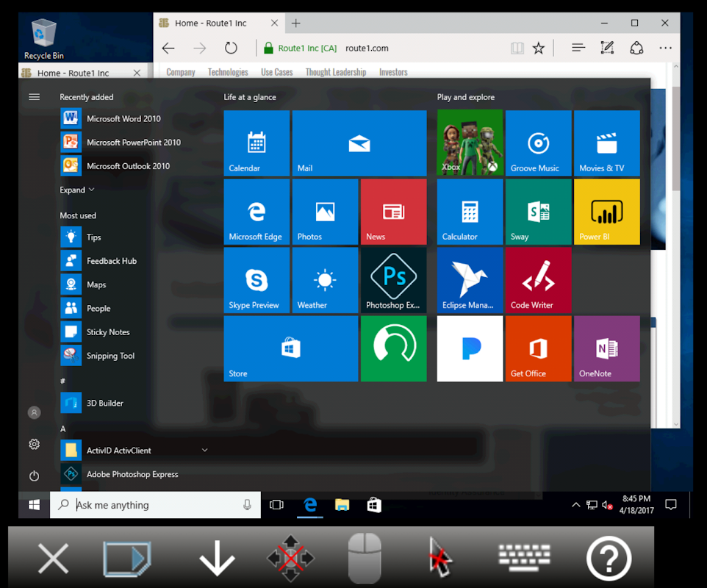Launch the Sway tile
Viewport: 707px width, 588px height.
(539, 212)
